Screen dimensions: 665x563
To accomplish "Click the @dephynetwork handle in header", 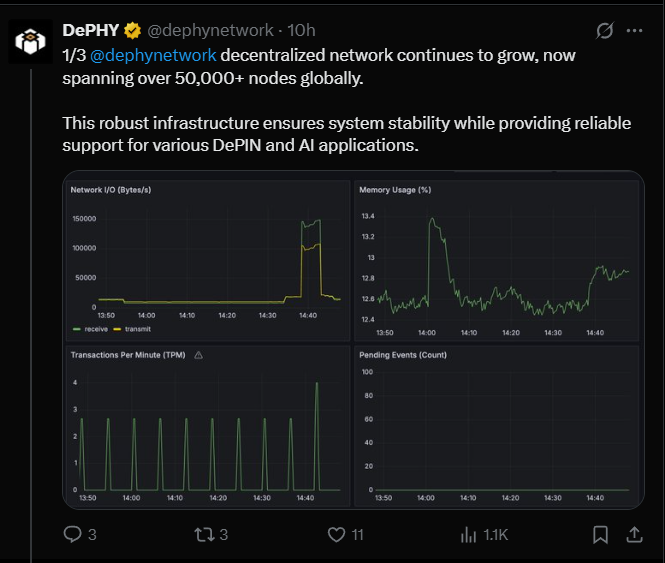I will (210, 31).
